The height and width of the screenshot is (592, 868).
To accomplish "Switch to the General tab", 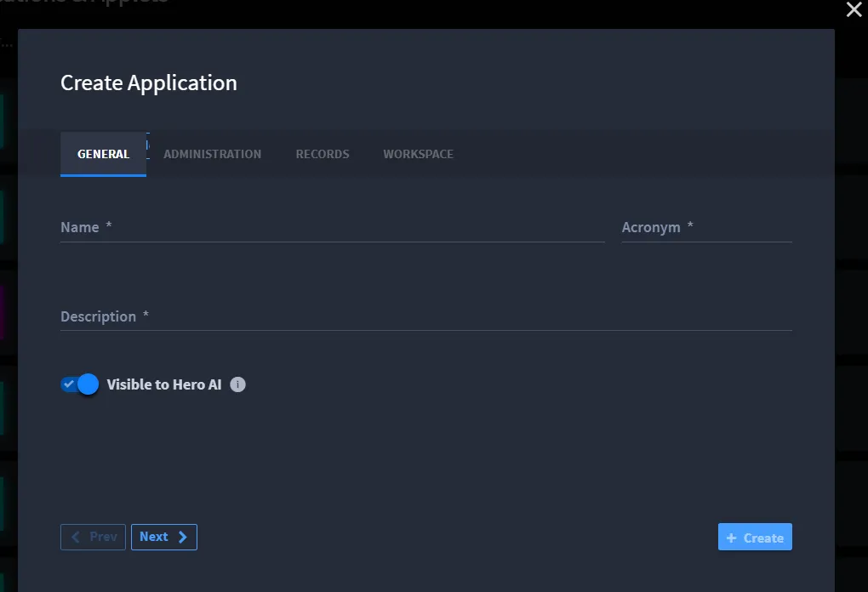I will (103, 154).
